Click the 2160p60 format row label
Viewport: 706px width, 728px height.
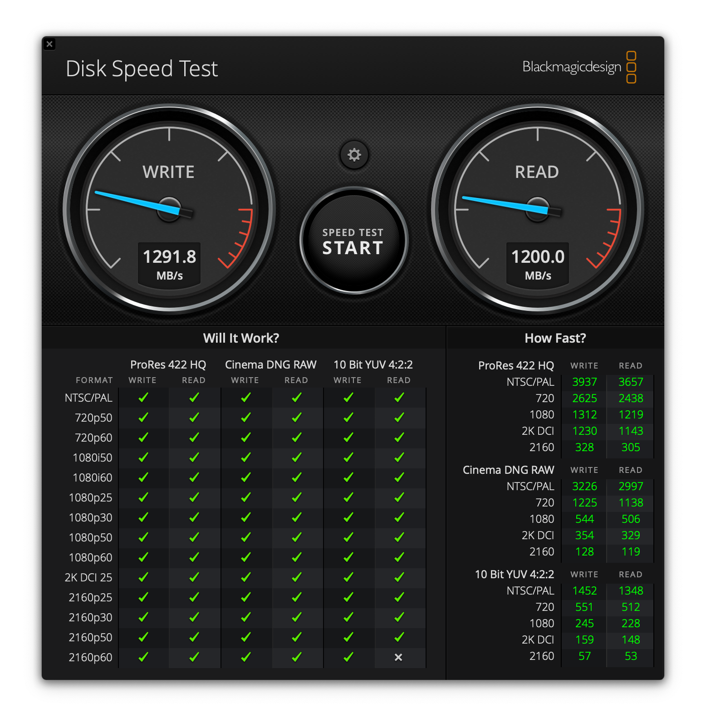click(x=90, y=657)
